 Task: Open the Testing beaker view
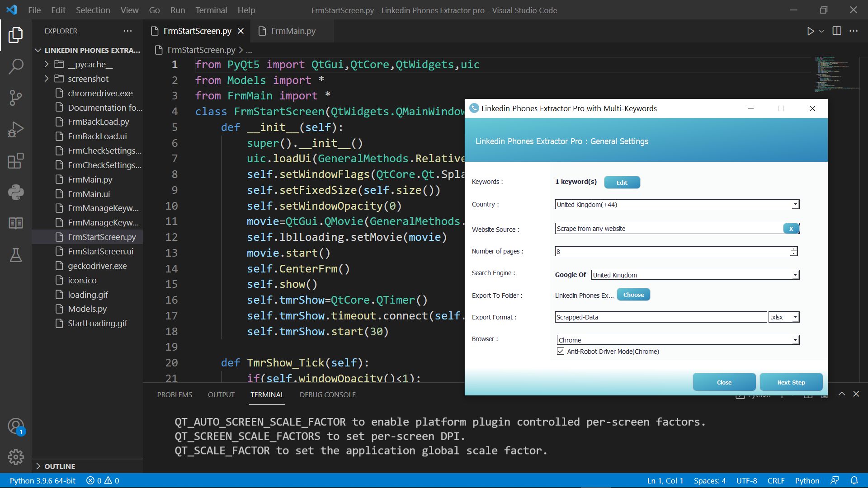[16, 255]
